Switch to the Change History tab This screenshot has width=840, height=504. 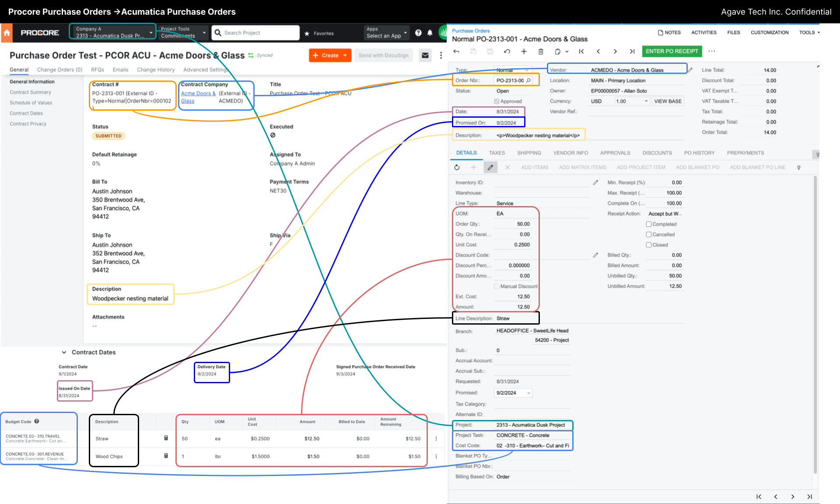coord(156,70)
